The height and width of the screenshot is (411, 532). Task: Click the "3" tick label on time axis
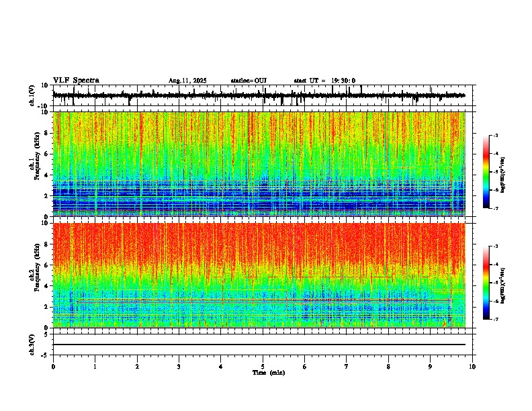pyautogui.click(x=179, y=367)
